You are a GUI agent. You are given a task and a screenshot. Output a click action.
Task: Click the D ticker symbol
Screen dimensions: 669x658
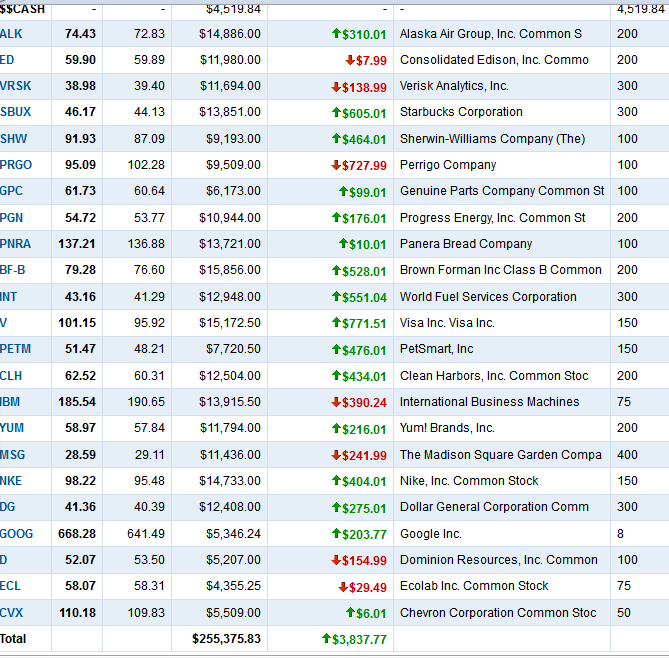(3, 559)
